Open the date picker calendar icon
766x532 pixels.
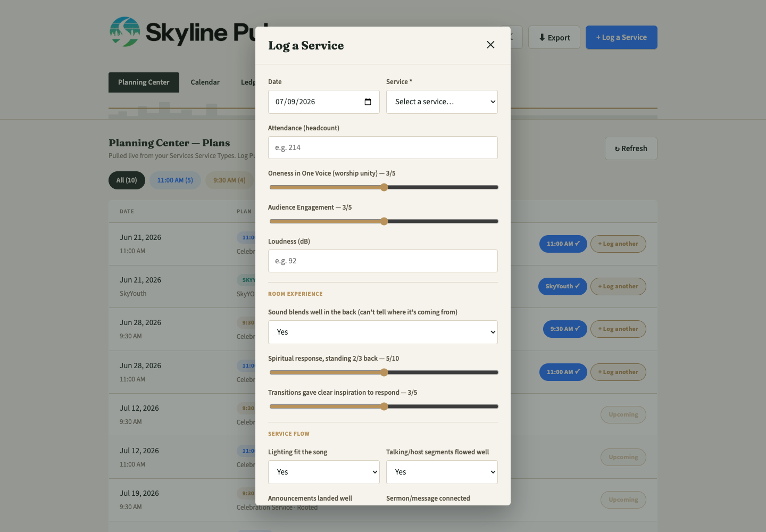tap(368, 102)
